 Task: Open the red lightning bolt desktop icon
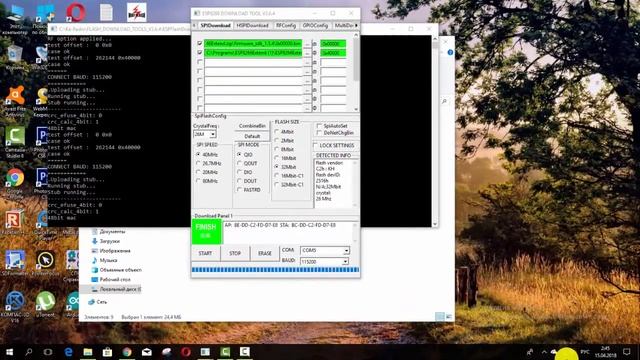coord(137,12)
